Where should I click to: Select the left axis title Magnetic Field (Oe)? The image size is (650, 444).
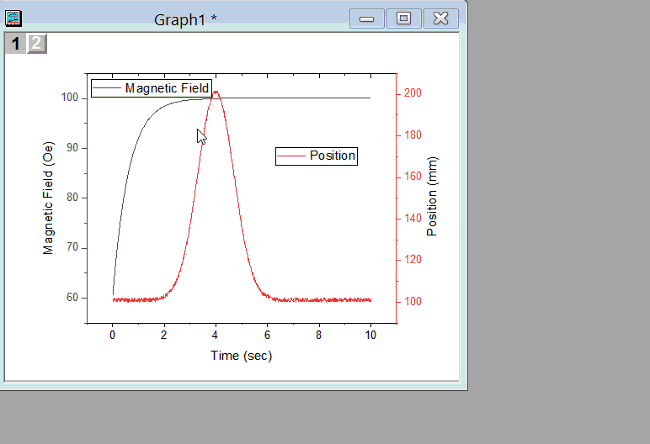(x=49, y=198)
